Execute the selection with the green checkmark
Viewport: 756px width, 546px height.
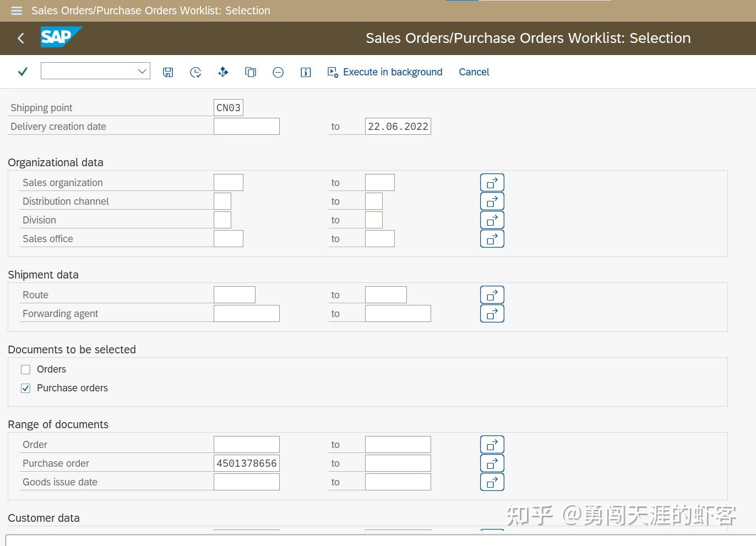point(22,72)
